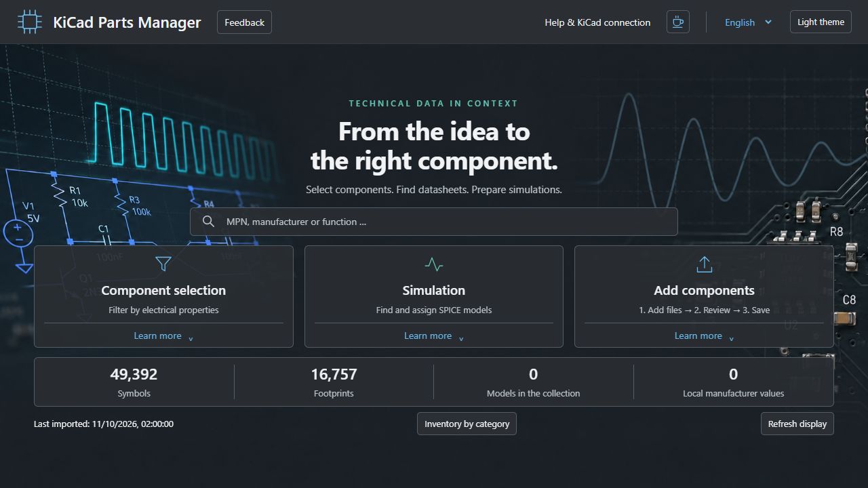Click Refresh display button

point(797,424)
